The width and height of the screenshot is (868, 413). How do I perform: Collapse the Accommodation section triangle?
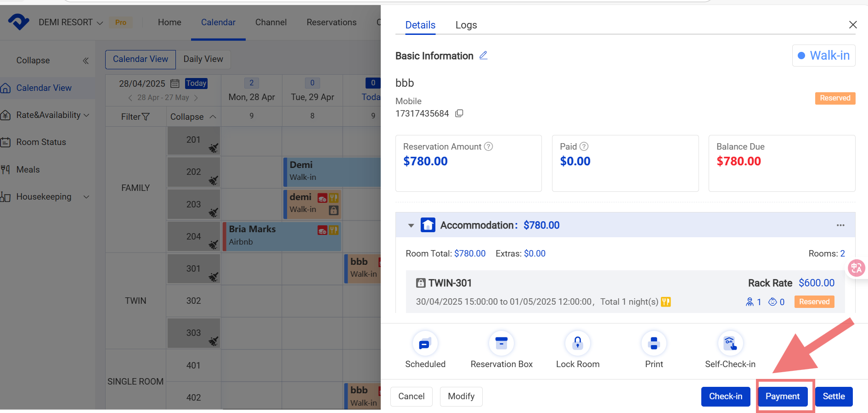(411, 225)
